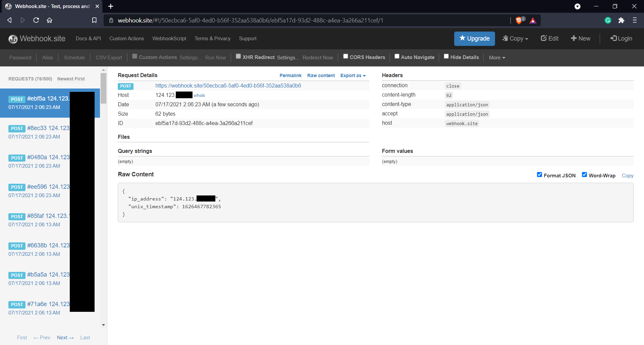This screenshot has width=644, height=345.
Task: Toggle the Custom Actions checkbox
Action: click(x=135, y=56)
